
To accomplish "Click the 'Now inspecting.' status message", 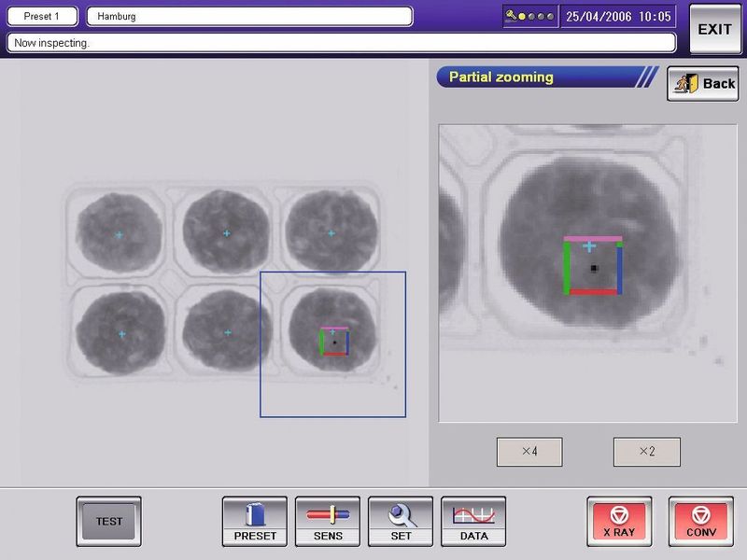I will pos(341,43).
